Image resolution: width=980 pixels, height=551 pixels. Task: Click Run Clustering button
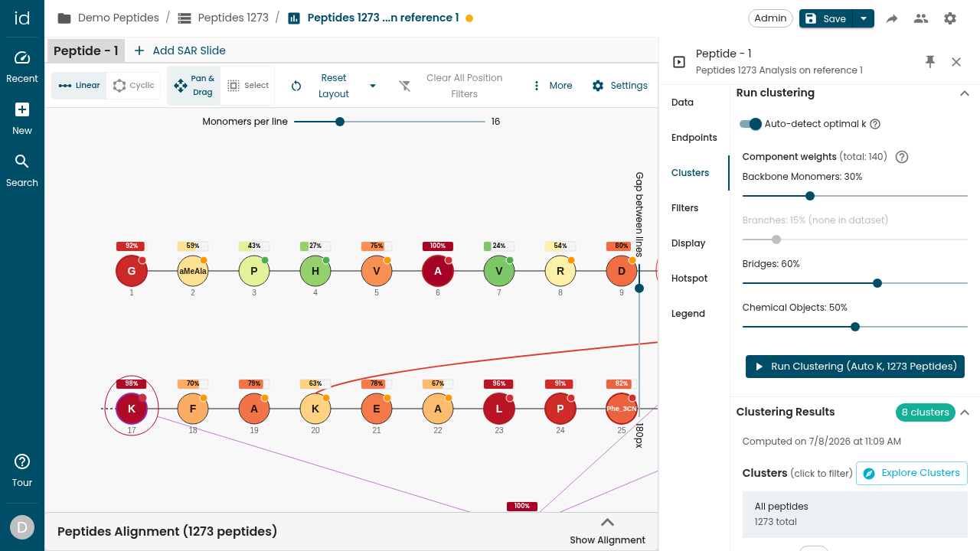coord(855,367)
